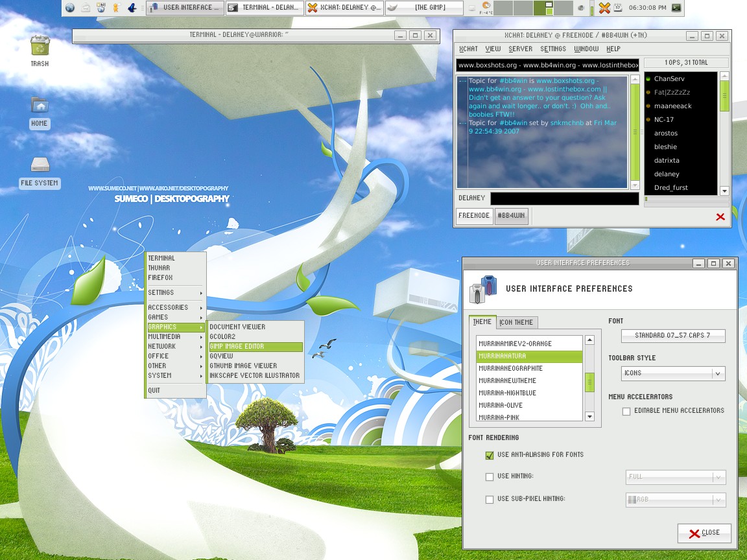Viewport: 747px width, 560px height.
Task: Select the Freenode tab in XChat
Action: coord(474,216)
